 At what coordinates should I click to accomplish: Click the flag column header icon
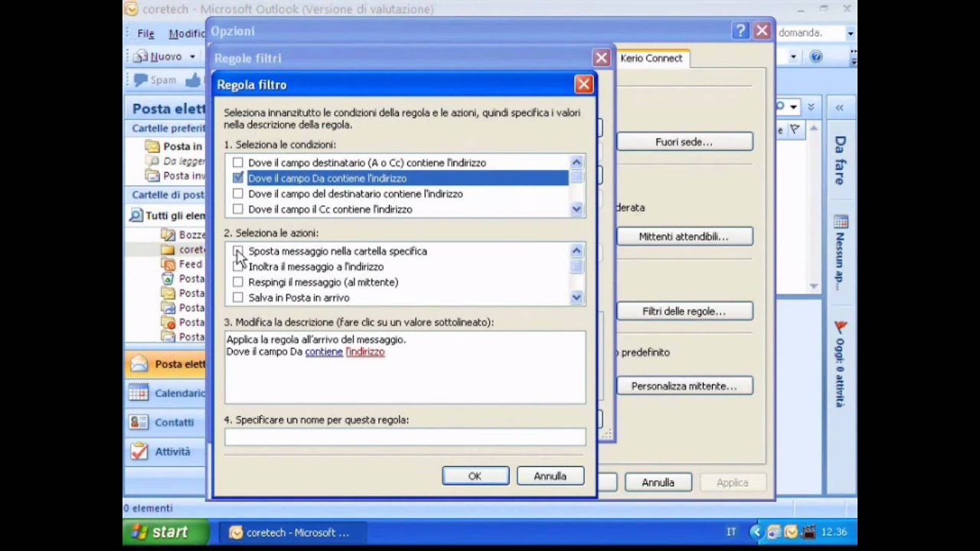(x=795, y=130)
